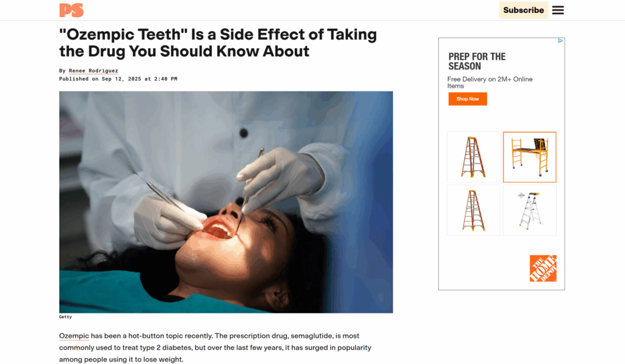Click the Ozempic hyperlink in article
Screen dimensions: 625x364
click(x=74, y=336)
